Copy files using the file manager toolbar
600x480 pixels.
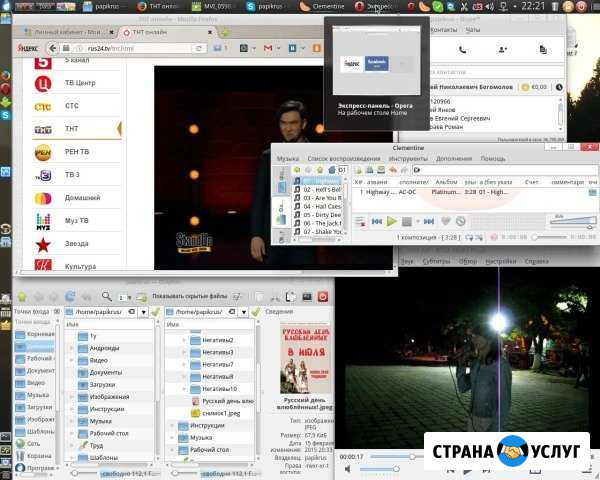[x=291, y=297]
